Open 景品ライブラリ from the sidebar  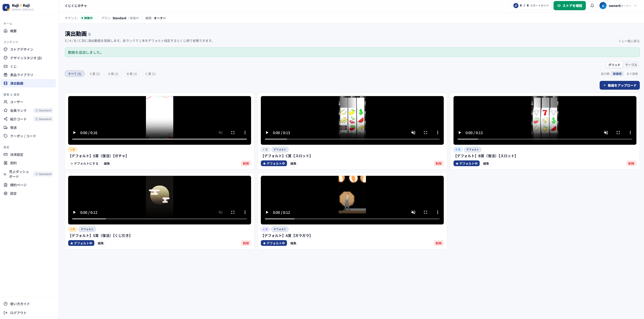click(28, 75)
